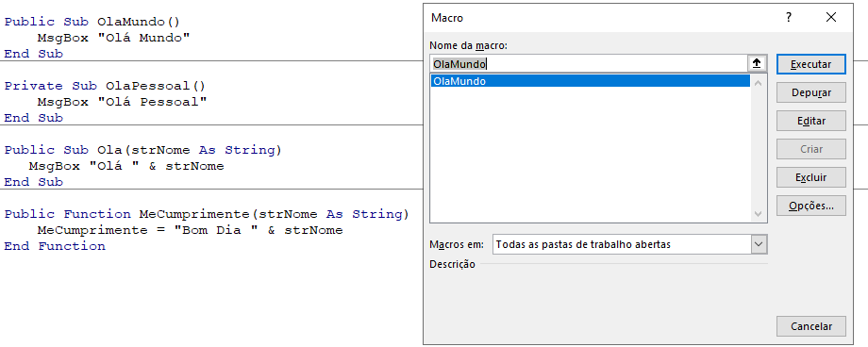Close the Macro dialog window
Screen dimensions: 868x347
831,18
